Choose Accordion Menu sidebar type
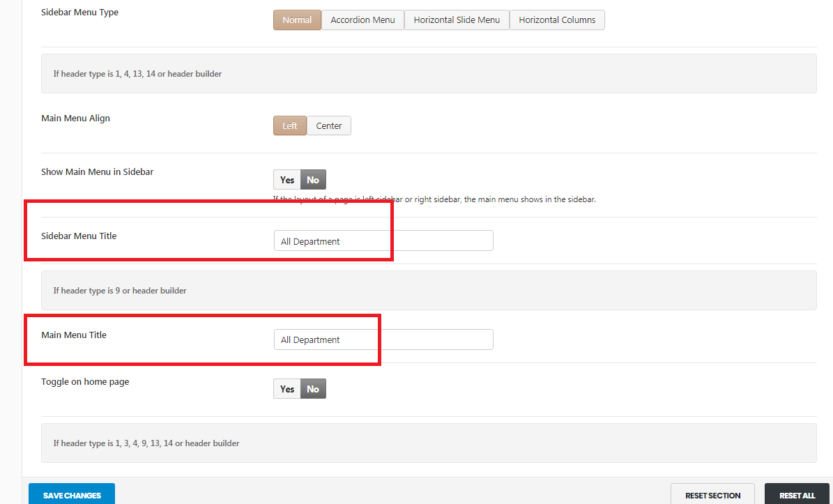The height and width of the screenshot is (504, 833). tap(363, 20)
